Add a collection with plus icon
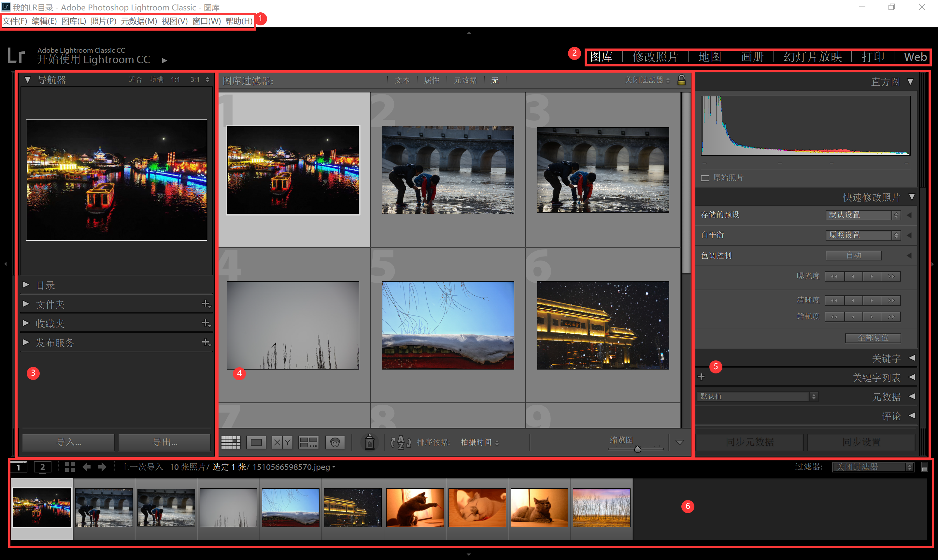Screen dimensions: 938x560 coord(206,323)
